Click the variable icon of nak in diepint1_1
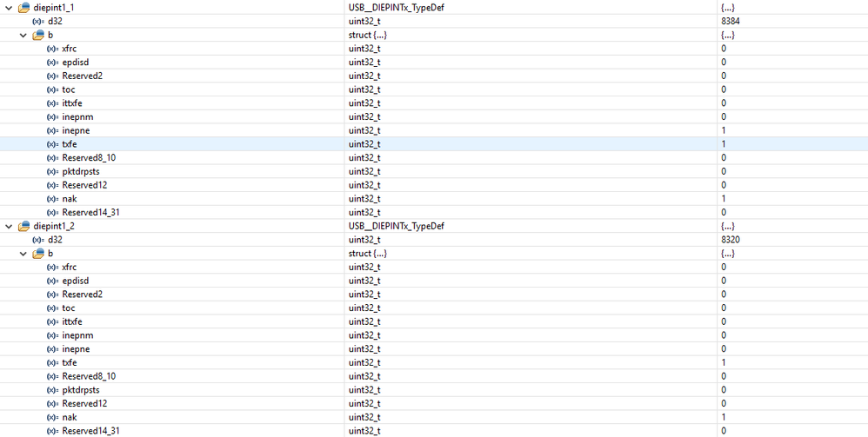The height and width of the screenshot is (437, 868). (x=52, y=199)
